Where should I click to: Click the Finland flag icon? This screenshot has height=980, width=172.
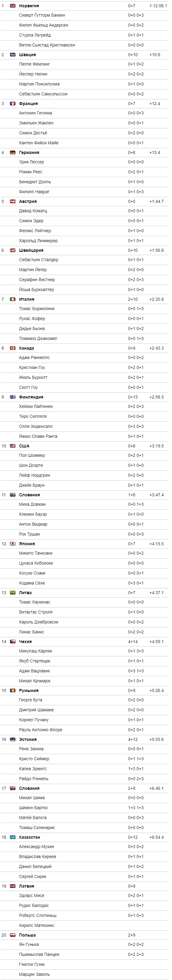click(13, 397)
